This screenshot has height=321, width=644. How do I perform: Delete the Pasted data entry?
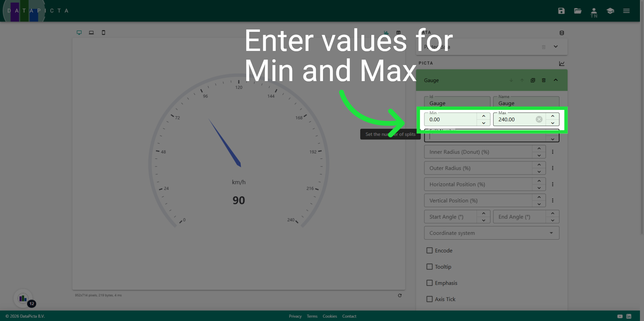tap(544, 47)
